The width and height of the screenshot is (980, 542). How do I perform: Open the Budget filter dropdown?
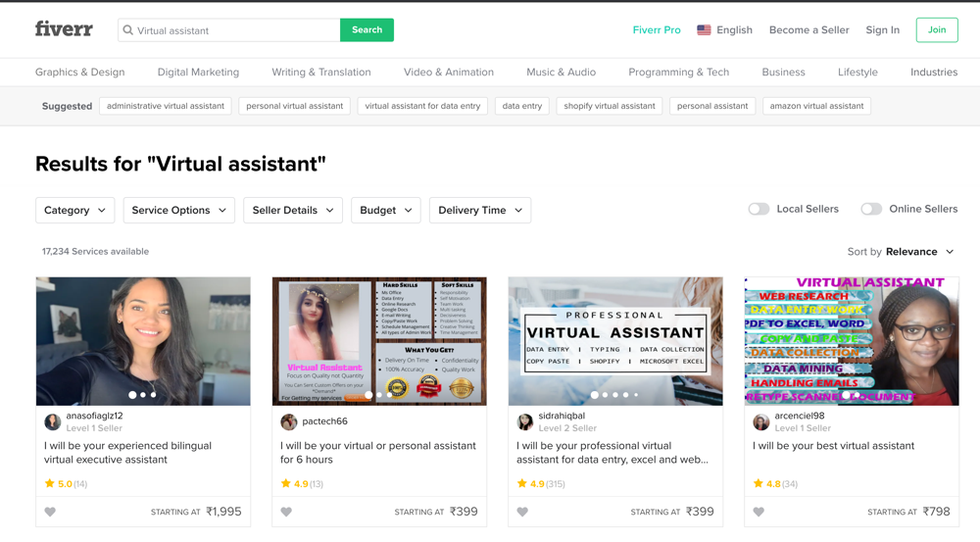[385, 210]
